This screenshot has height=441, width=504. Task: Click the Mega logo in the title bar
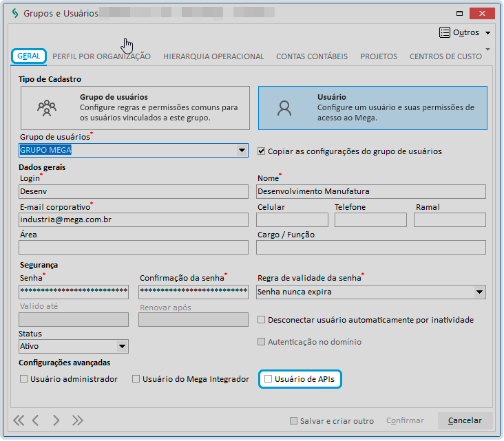[14, 13]
